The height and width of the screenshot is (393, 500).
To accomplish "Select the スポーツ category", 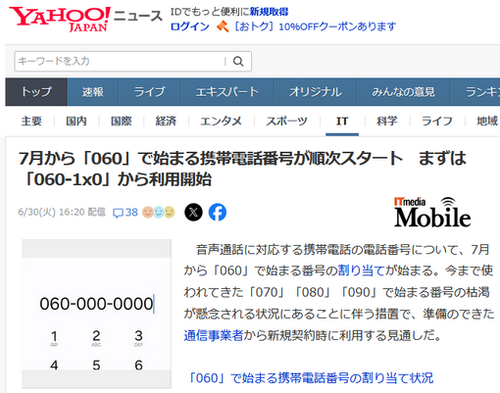I will (x=287, y=121).
